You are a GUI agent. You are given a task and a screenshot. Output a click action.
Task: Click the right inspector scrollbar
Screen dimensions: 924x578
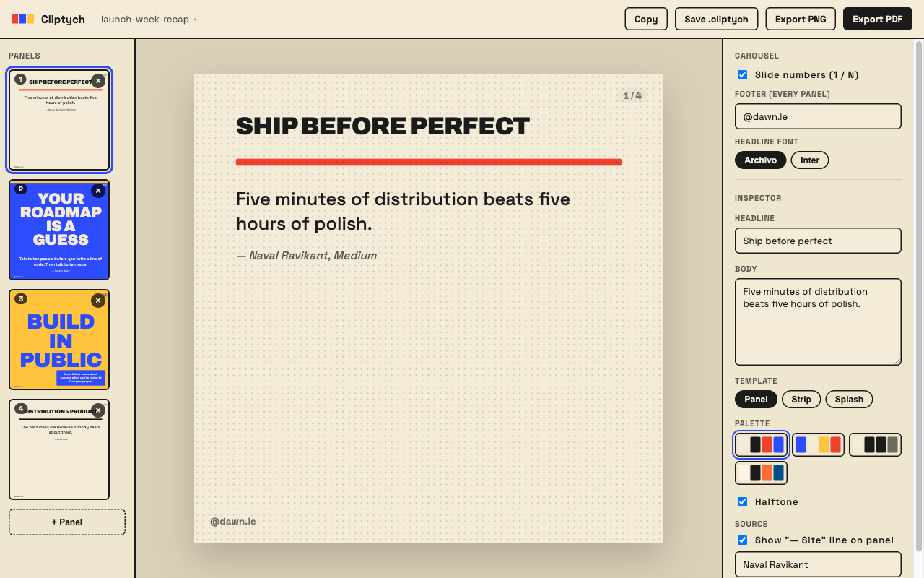click(919, 296)
